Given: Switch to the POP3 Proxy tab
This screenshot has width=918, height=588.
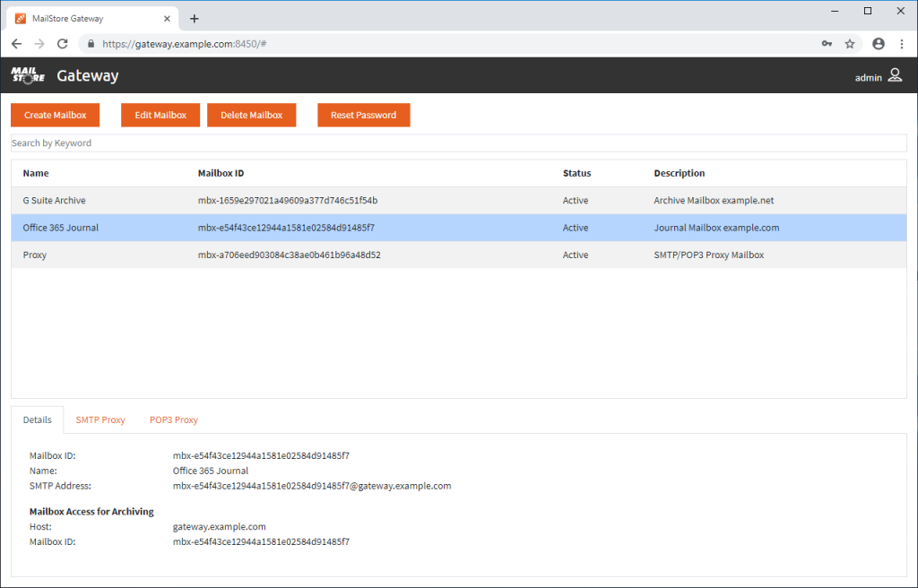Looking at the screenshot, I should pos(173,419).
